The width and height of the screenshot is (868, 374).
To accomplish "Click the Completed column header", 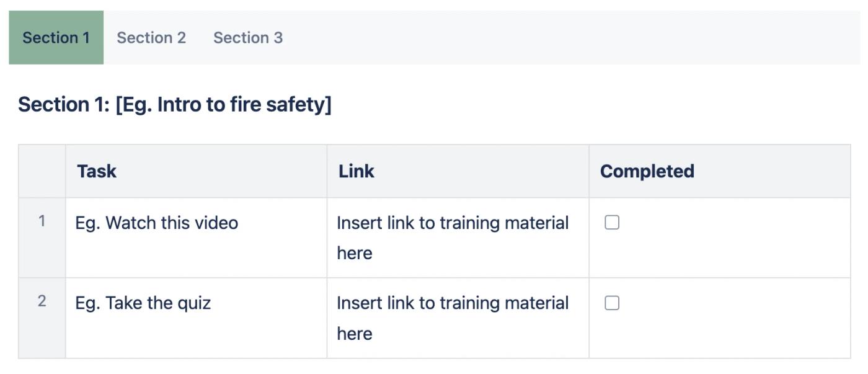I will click(647, 171).
